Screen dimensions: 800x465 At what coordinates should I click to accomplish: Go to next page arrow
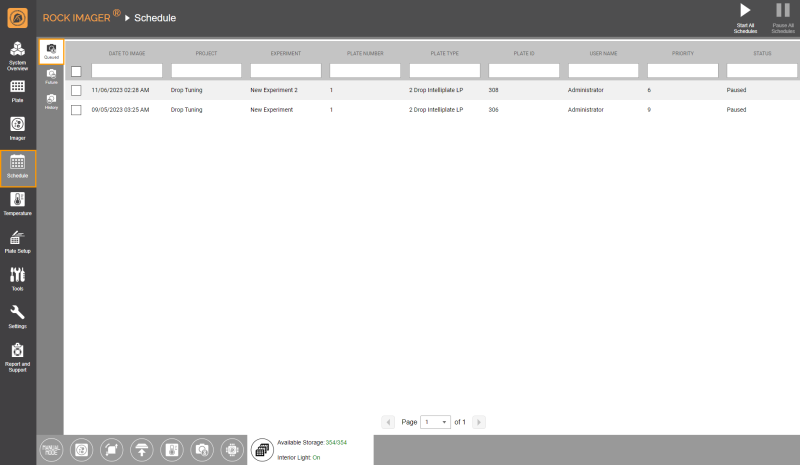pyautogui.click(x=479, y=422)
